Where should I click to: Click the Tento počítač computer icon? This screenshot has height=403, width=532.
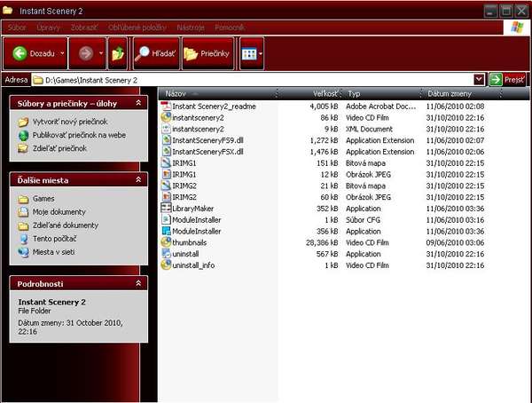pos(23,239)
